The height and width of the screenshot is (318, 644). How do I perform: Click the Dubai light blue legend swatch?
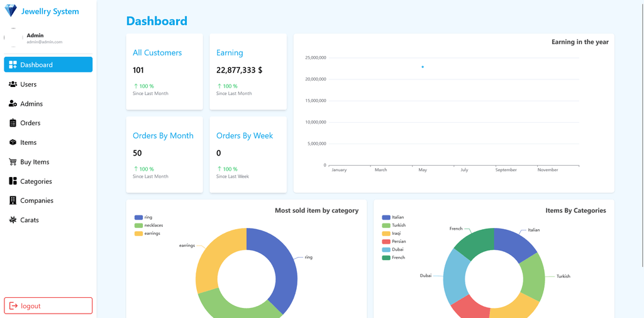click(x=386, y=249)
